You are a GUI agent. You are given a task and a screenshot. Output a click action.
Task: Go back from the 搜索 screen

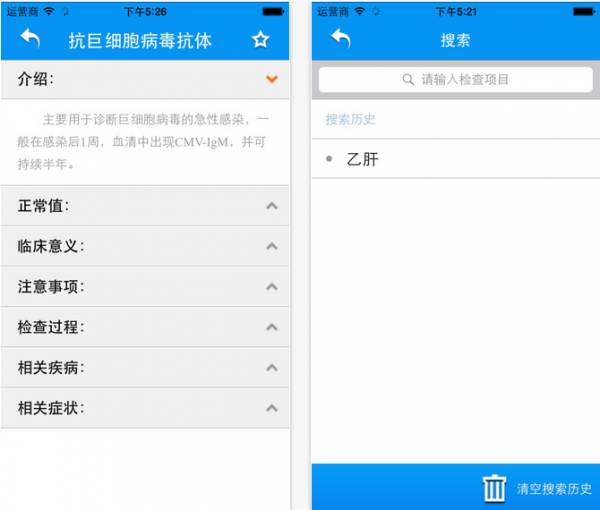click(x=341, y=40)
